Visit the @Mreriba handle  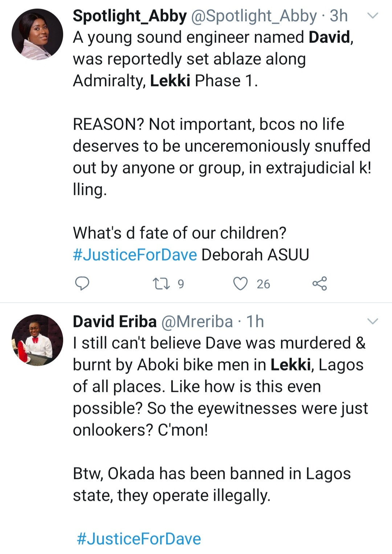197,321
